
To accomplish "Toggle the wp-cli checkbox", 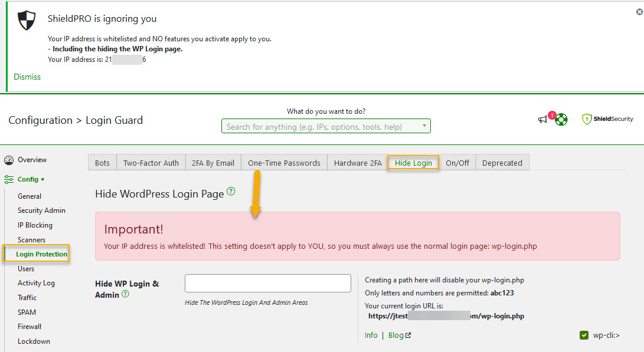I will [x=584, y=335].
